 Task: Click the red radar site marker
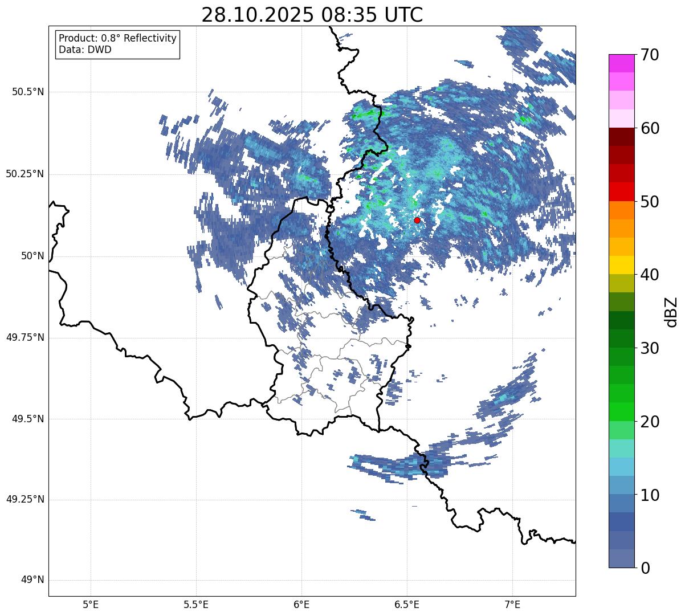point(417,220)
